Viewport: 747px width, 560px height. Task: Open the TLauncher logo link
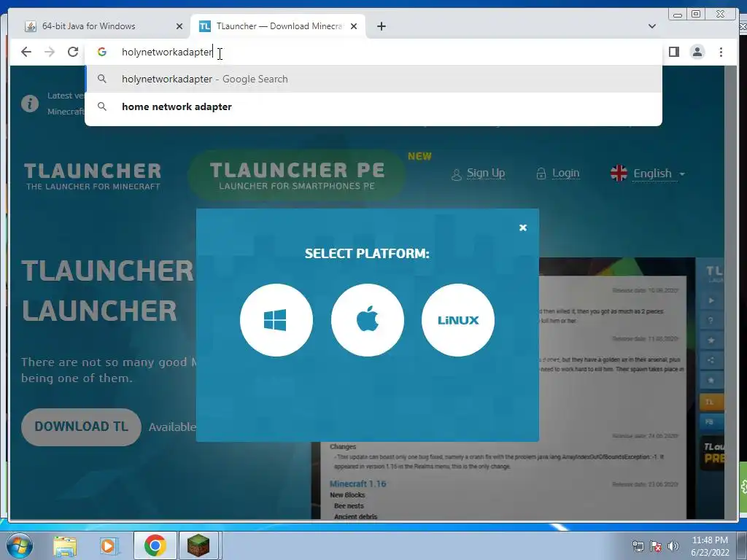pyautogui.click(x=93, y=176)
